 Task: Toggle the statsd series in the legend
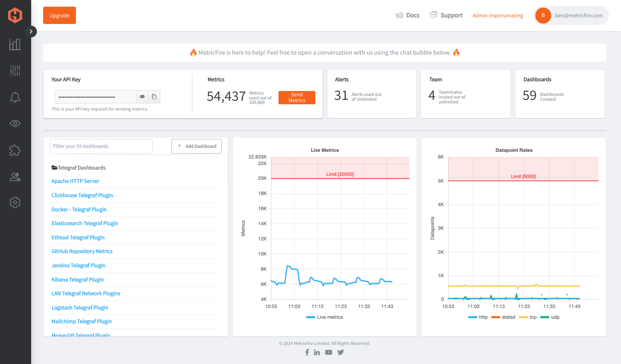coord(503,317)
